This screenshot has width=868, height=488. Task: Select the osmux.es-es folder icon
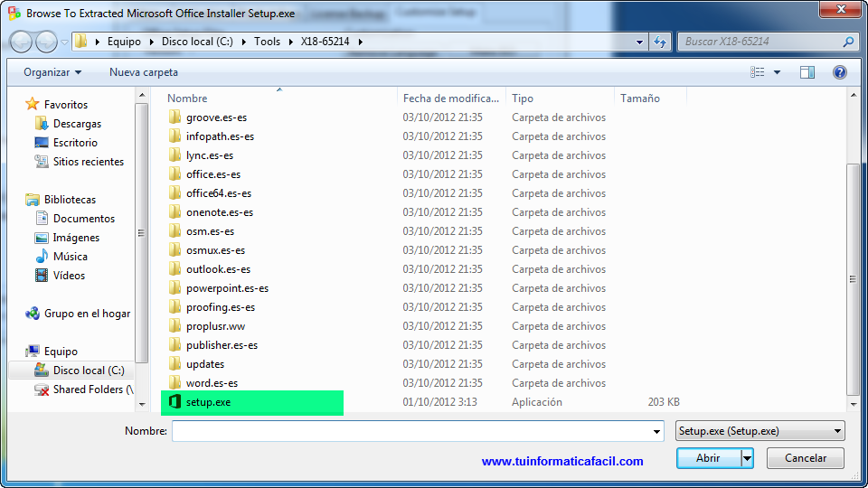click(175, 249)
